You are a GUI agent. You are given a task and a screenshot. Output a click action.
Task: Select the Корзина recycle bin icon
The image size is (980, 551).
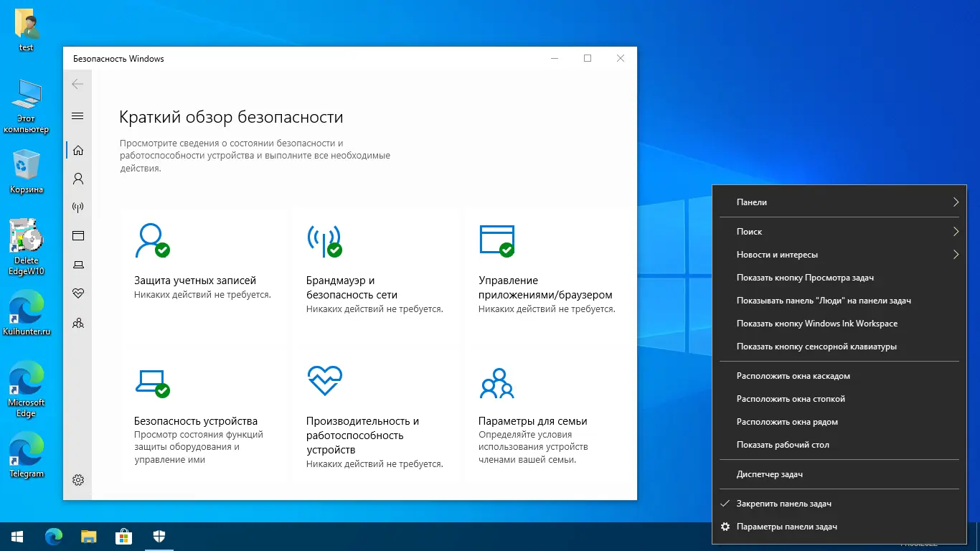tap(27, 172)
